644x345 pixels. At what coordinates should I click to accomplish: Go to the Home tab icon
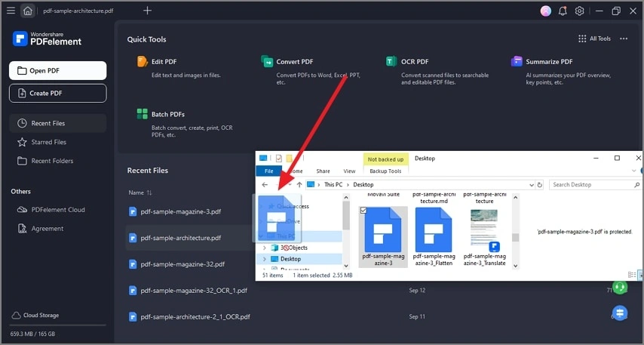click(27, 11)
